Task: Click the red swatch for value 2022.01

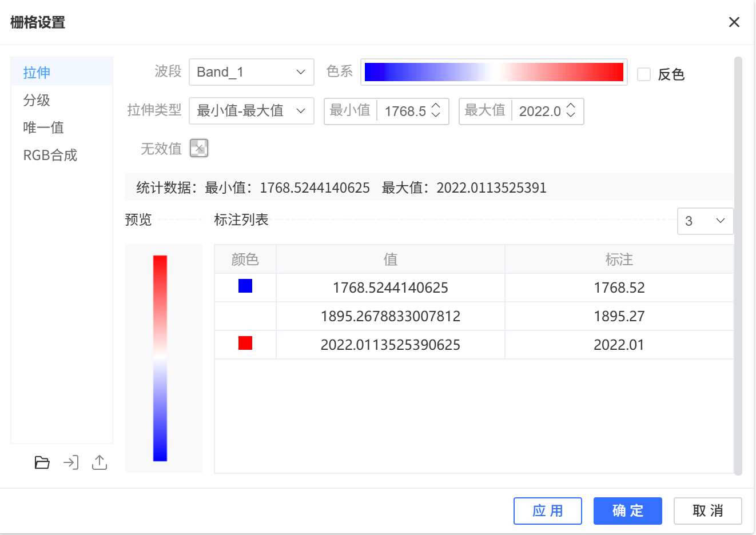Action: tap(245, 344)
